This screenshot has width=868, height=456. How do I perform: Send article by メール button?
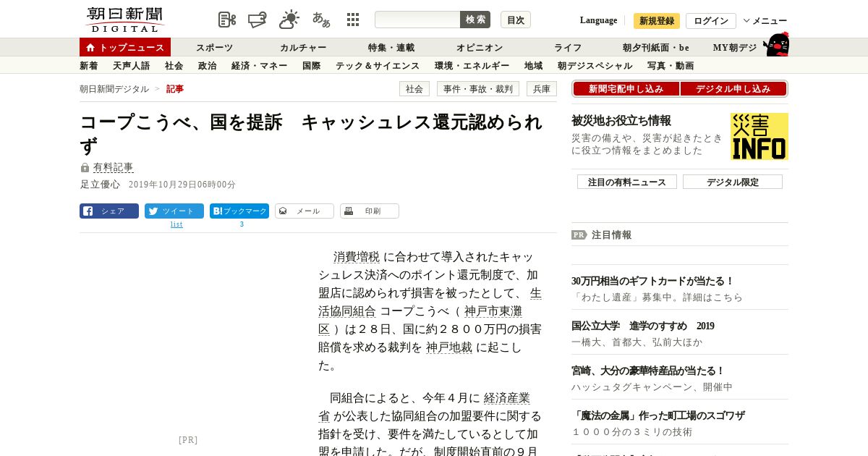coord(305,211)
